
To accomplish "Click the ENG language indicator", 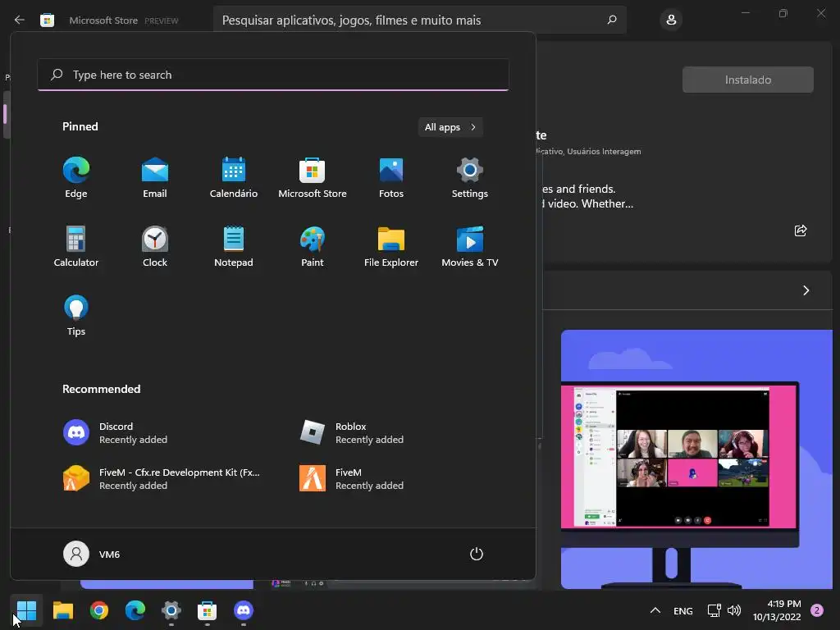I will pyautogui.click(x=683, y=610).
